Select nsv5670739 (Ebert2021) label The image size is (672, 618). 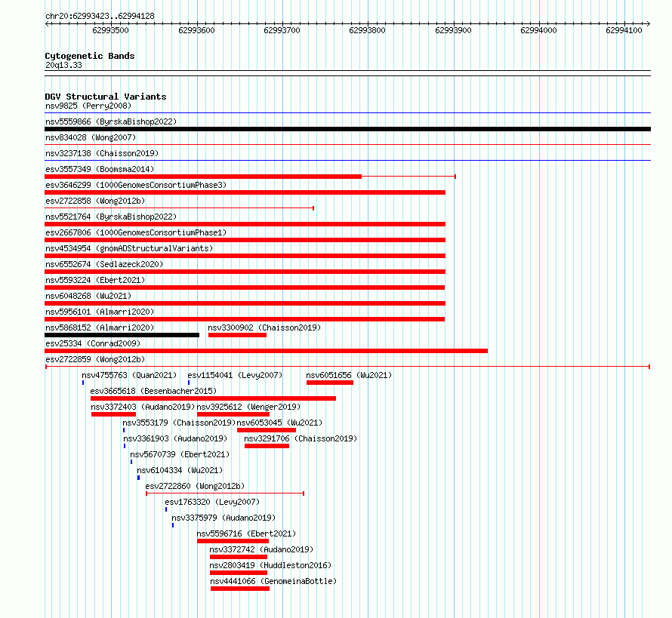tap(180, 454)
